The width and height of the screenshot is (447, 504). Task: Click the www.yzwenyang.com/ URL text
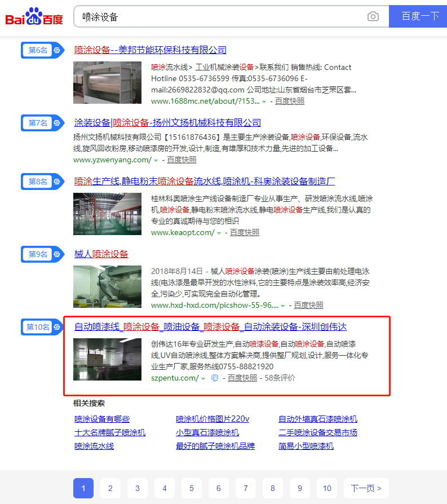click(x=113, y=160)
